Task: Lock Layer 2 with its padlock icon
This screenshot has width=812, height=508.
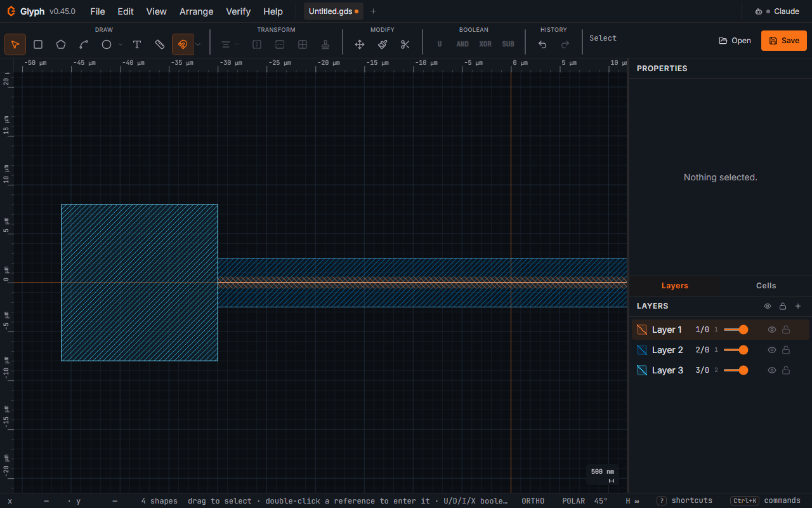Action: pos(786,350)
